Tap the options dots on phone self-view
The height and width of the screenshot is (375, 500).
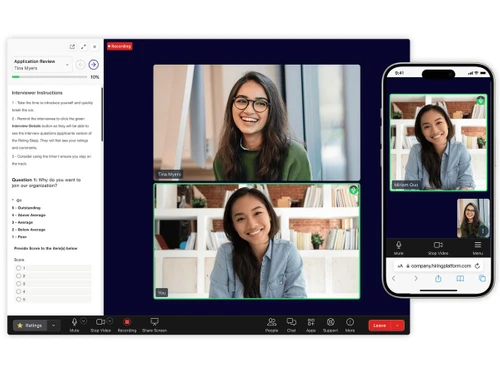[483, 231]
